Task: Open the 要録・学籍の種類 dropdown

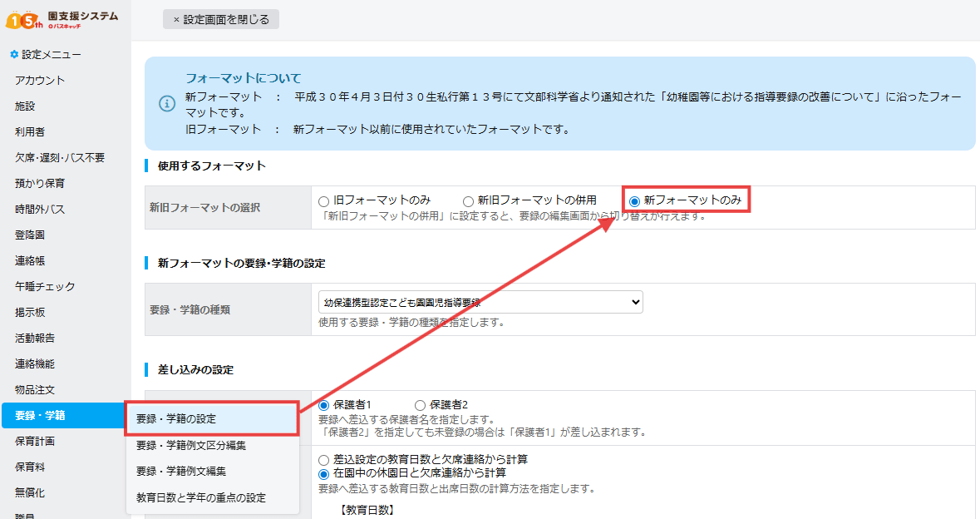Action: (480, 302)
